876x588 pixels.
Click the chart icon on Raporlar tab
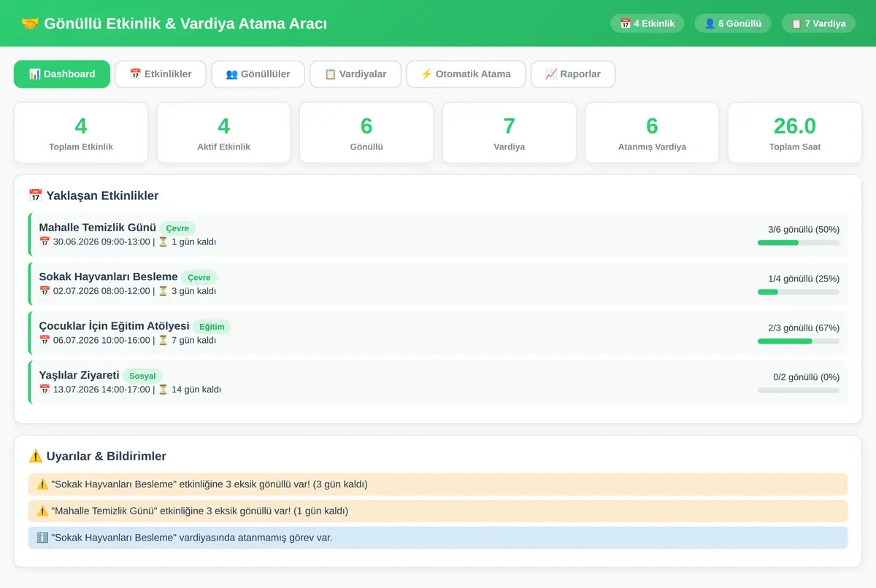tap(550, 74)
